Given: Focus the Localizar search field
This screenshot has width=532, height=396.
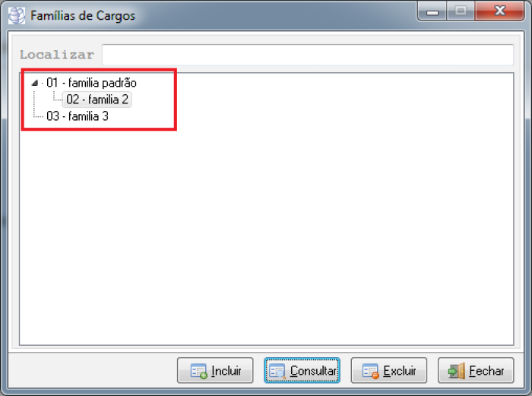Looking at the screenshot, I should [x=308, y=55].
